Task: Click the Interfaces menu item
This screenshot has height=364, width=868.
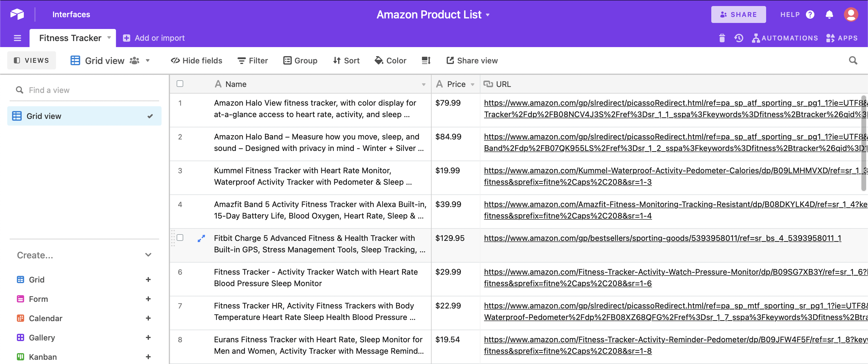Action: coord(71,14)
